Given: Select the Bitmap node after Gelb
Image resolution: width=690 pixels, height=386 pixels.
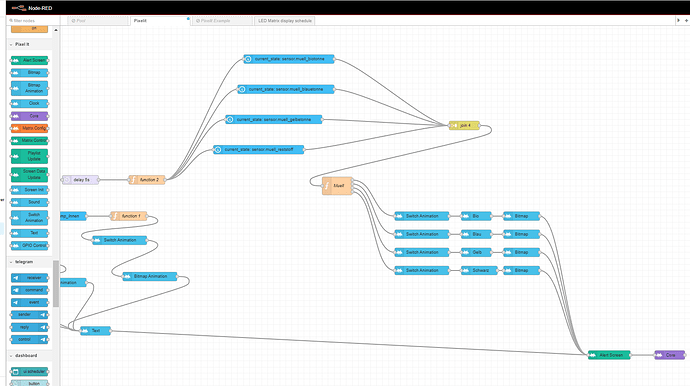Looking at the screenshot, I should click(521, 252).
